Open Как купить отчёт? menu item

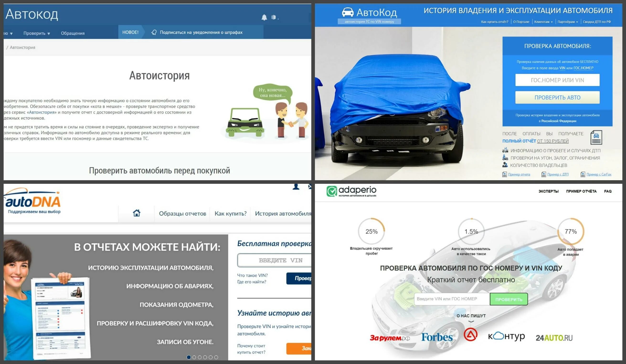coord(494,22)
